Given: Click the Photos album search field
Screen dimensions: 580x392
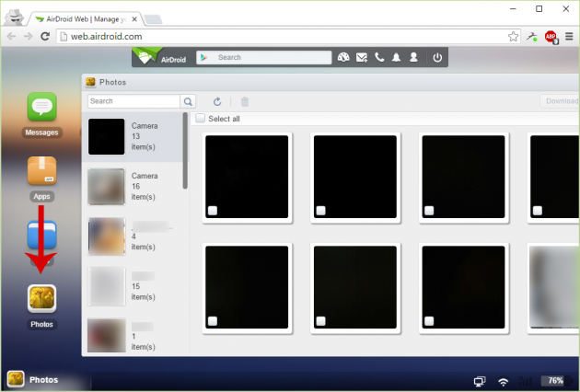Looking at the screenshot, I should pos(133,101).
